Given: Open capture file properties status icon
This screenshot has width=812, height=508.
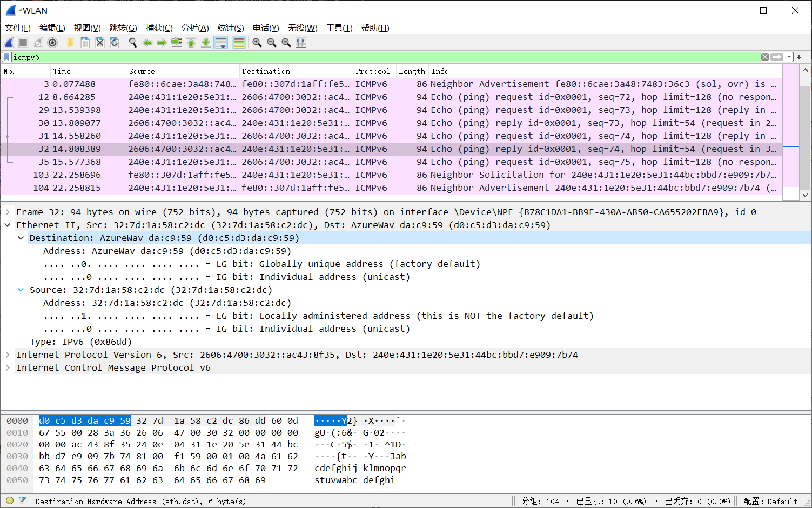Looking at the screenshot, I should [x=23, y=500].
